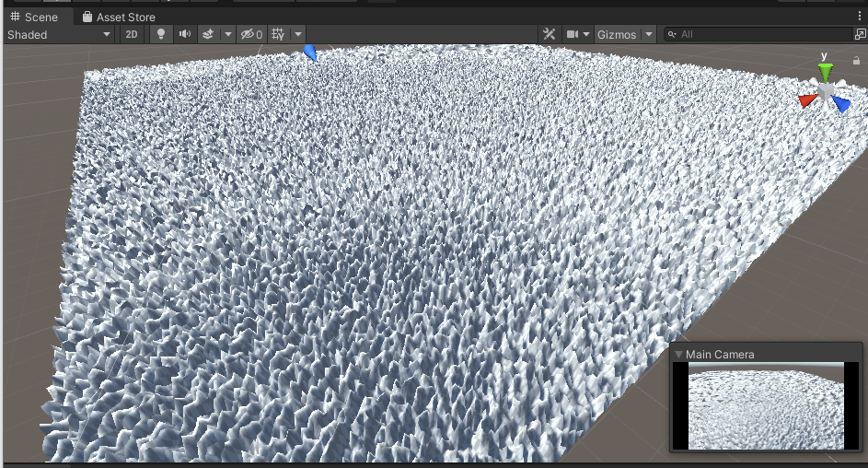Click the Main Camera preview title
This screenshot has width=868, height=468.
(x=720, y=355)
